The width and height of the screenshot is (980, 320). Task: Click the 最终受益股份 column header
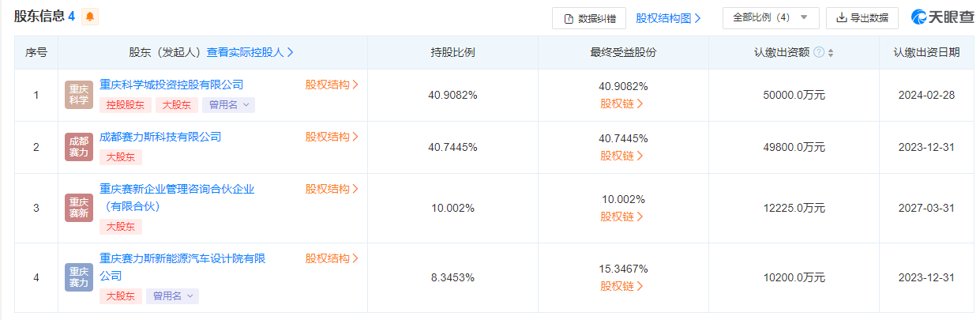[x=623, y=52]
